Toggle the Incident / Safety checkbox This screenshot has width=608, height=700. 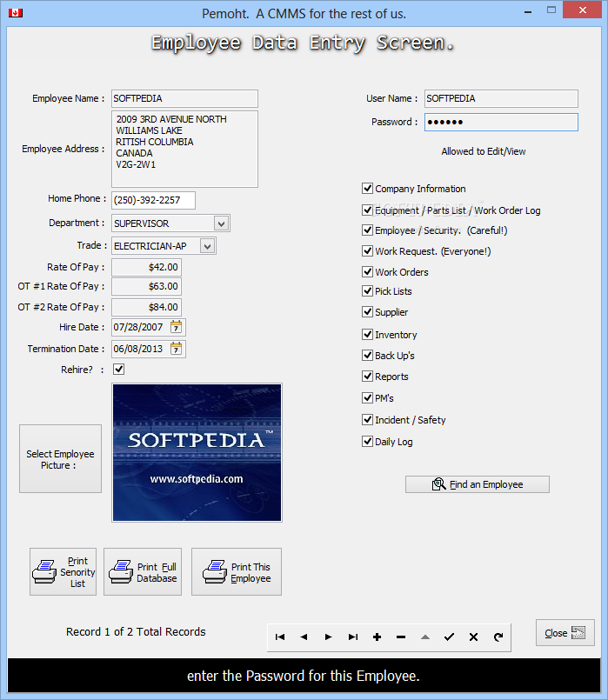[x=367, y=420]
